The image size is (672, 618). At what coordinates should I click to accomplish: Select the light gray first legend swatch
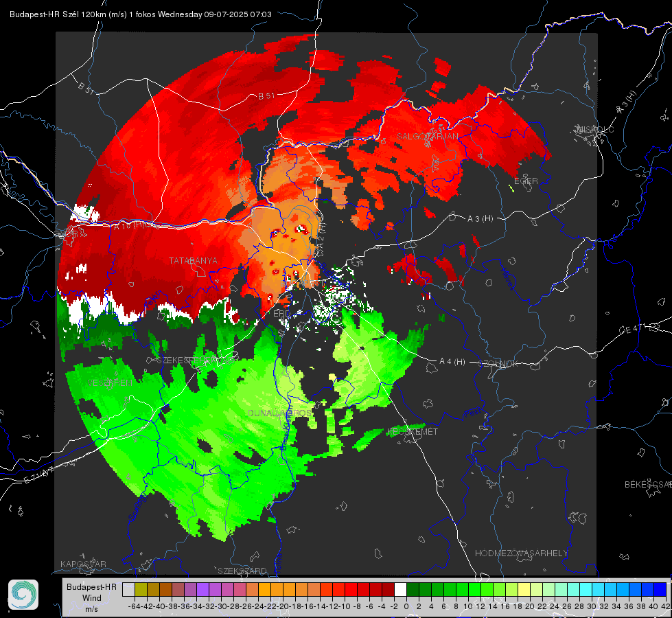[128, 589]
